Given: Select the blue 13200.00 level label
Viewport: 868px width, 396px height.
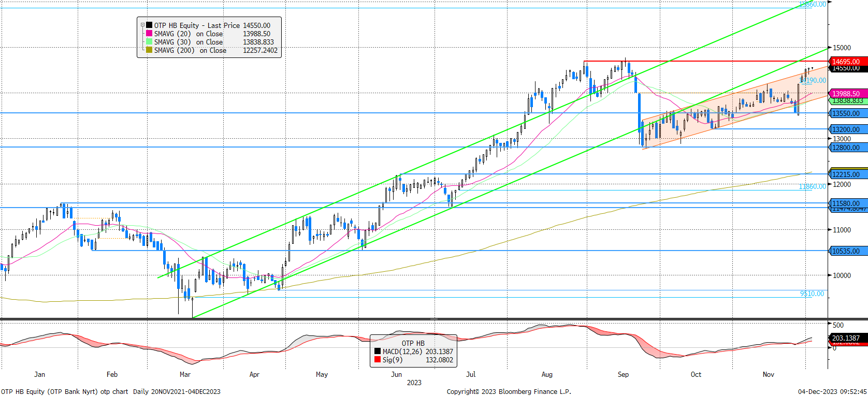Looking at the screenshot, I should tap(848, 129).
